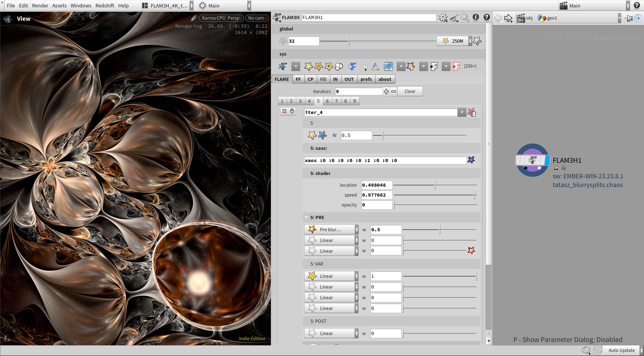This screenshot has width=644, height=356.
Task: Open the Redshift menu
Action: pyautogui.click(x=104, y=6)
